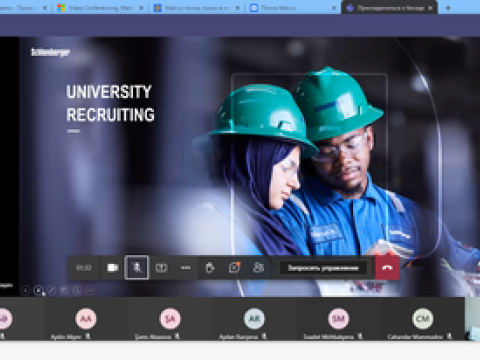This screenshot has width=480, height=360.
Task: Click the UNIVERSITY RECRUITING slide title
Action: tap(110, 103)
